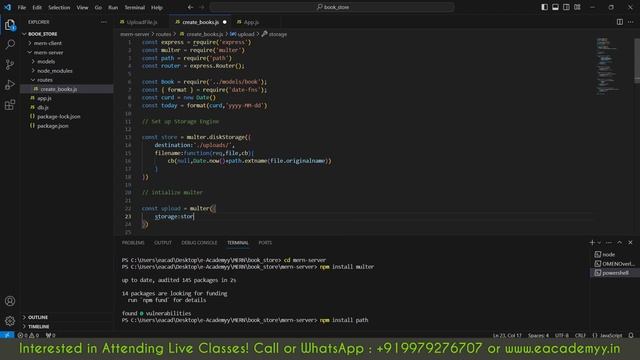This screenshot has width=640, height=360.
Task: Expand the TIMELINE section
Action: 38,327
